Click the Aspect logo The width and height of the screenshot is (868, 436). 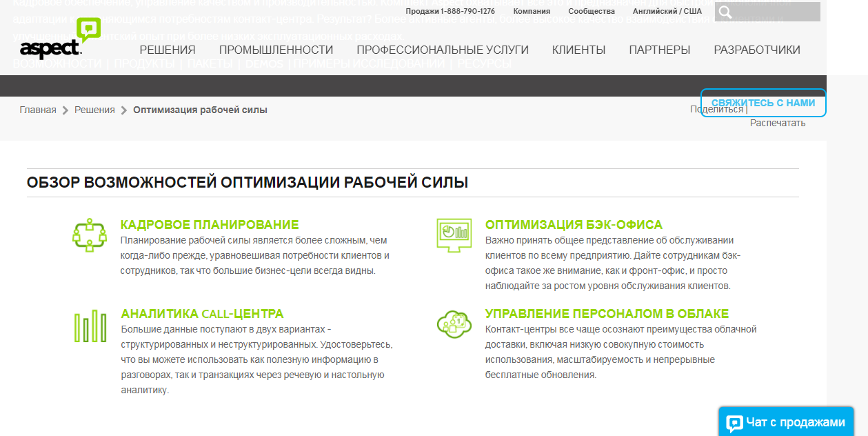pyautogui.click(x=51, y=46)
